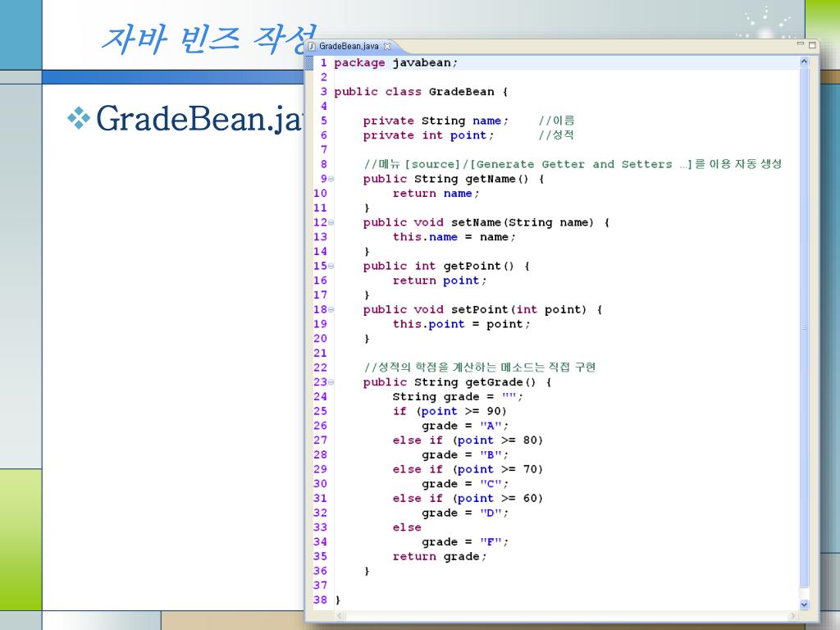Collapse the setPoint() method fold marker

[x=331, y=309]
